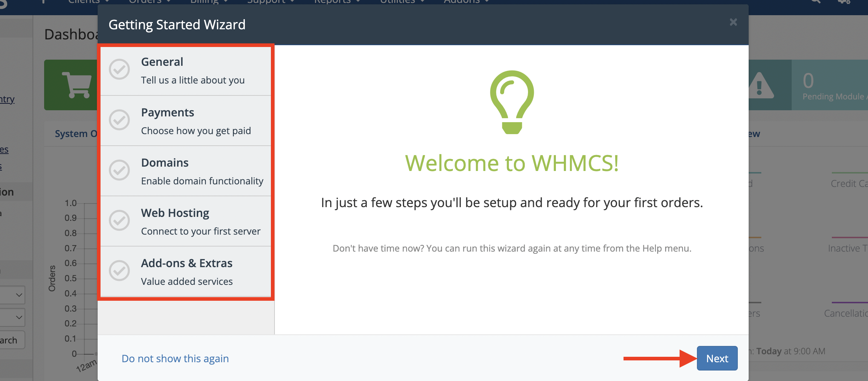Click the "Welcome to WHMCS!" heading

512,163
